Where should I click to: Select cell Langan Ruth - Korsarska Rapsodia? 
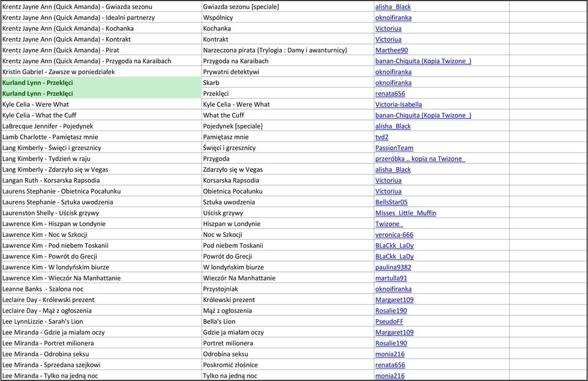pyautogui.click(x=101, y=181)
